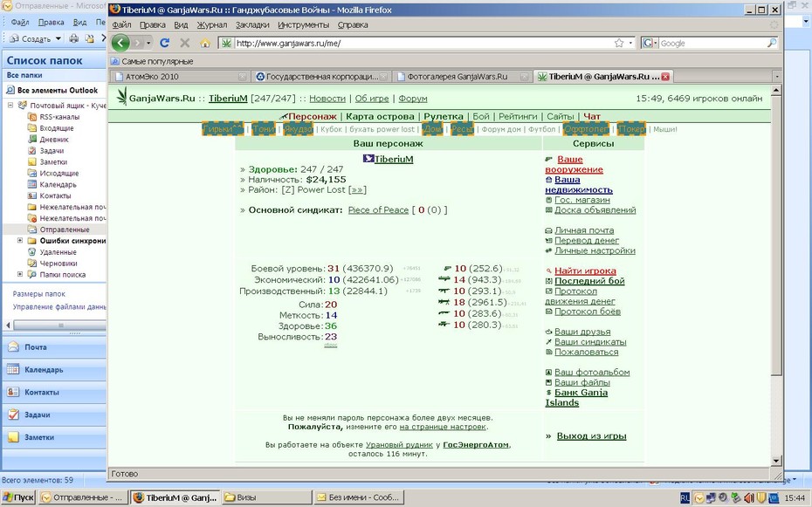Open the Создать dropdown arrow in Outlook

(58, 38)
